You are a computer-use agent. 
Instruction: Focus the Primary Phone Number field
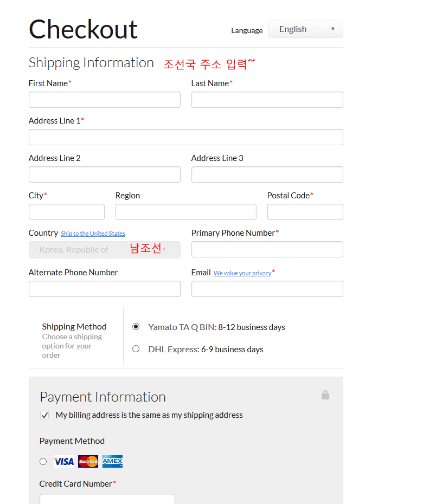[267, 249]
